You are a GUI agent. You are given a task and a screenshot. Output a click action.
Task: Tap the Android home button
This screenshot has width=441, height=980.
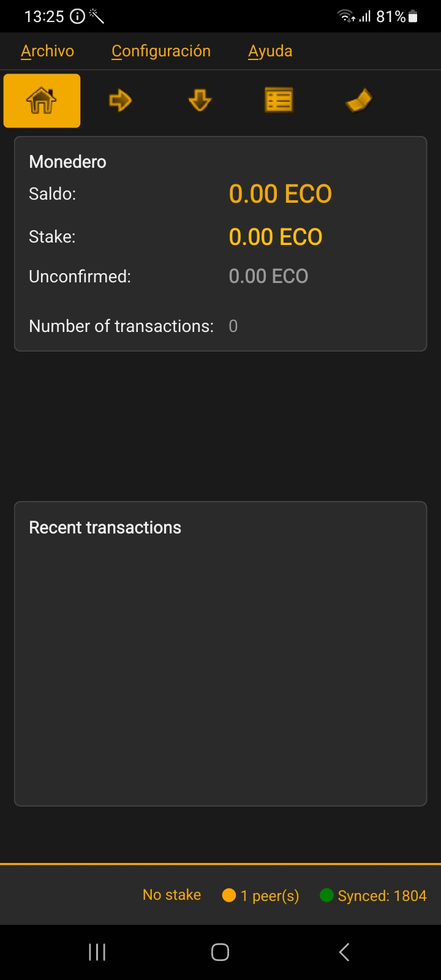click(220, 952)
